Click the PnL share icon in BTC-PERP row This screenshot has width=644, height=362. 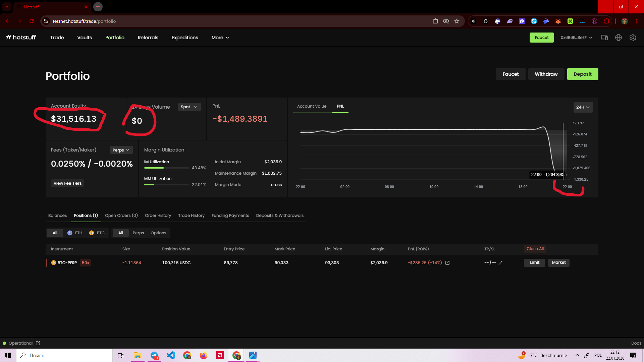pyautogui.click(x=447, y=263)
